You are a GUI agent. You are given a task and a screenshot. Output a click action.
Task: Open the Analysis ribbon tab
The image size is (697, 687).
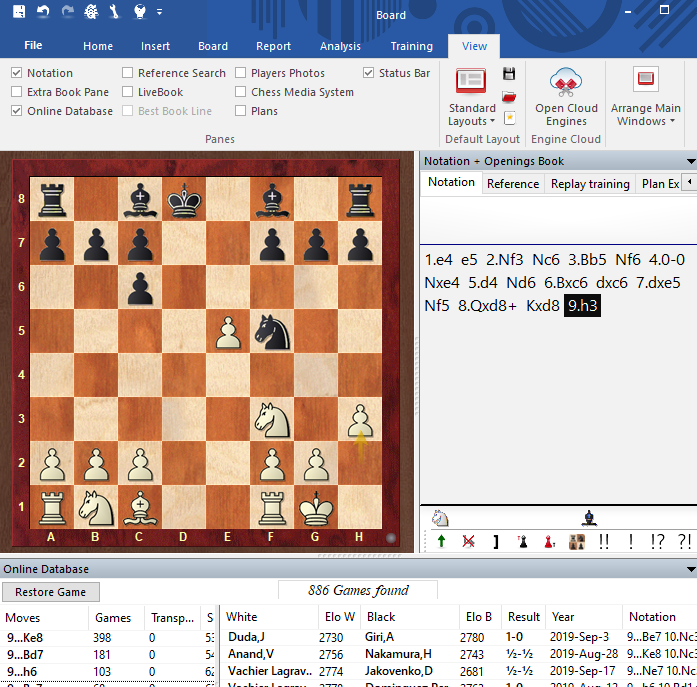coord(340,46)
